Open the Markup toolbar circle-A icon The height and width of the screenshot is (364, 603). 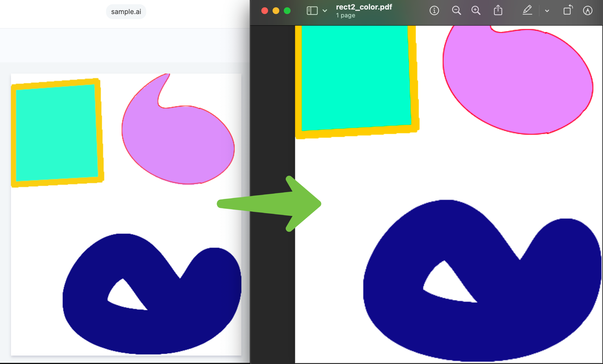point(588,11)
